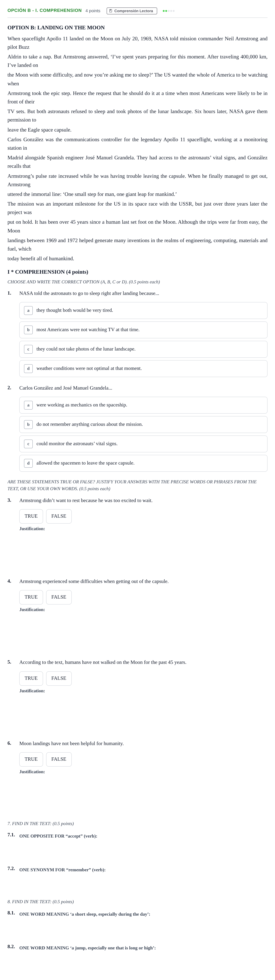The height and width of the screenshot is (980, 275).
Task: Answer FALSE for question 5 about 45 years
Action: [59, 678]
